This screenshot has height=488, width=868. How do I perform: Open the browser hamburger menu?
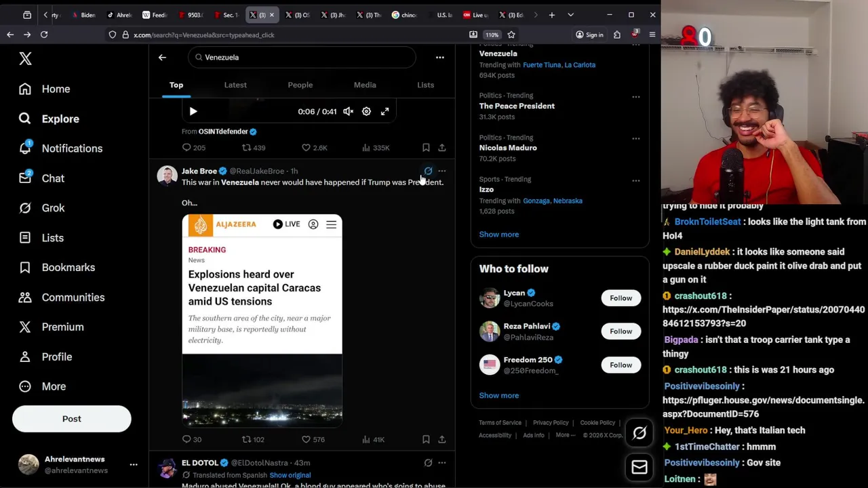pos(652,35)
